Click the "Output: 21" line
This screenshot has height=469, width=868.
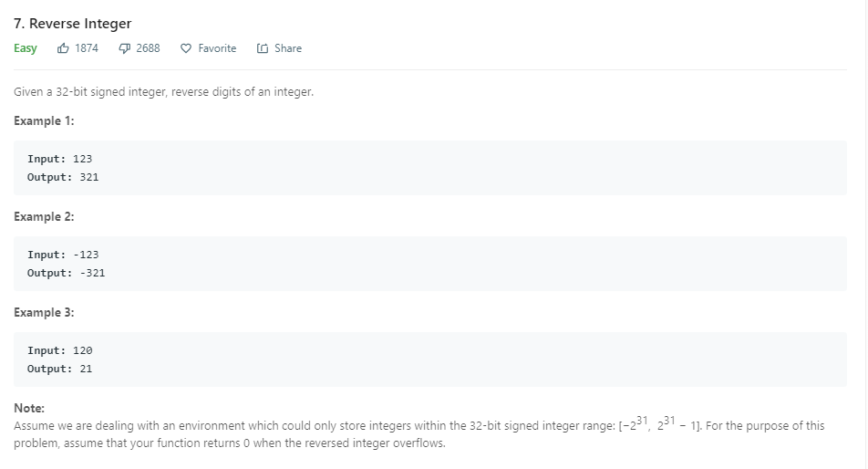[60, 369]
